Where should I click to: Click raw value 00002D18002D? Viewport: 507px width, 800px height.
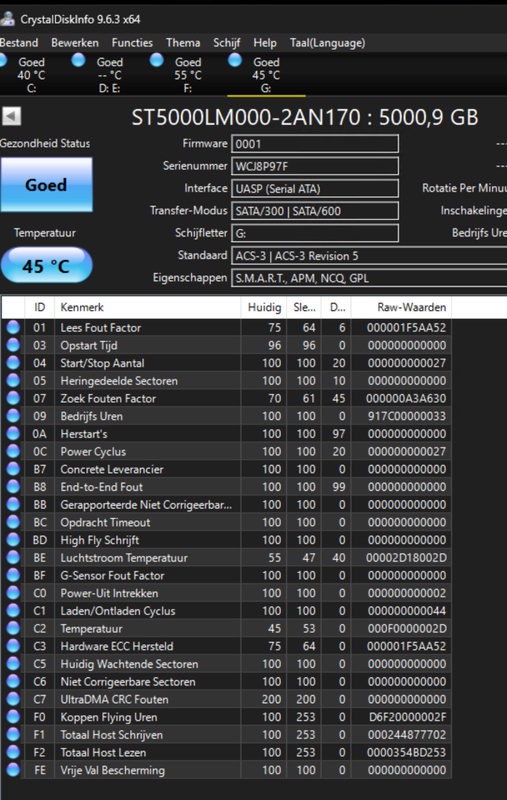pos(407,558)
